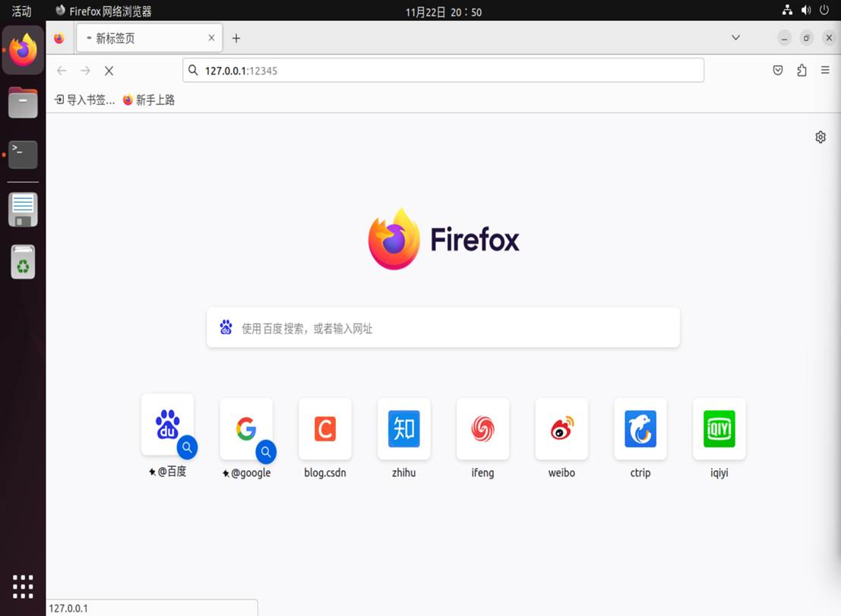Minimize the Firefox window

click(x=784, y=38)
